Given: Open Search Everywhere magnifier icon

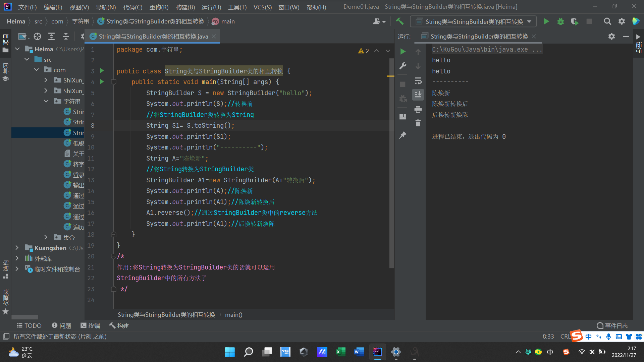Looking at the screenshot, I should [607, 21].
